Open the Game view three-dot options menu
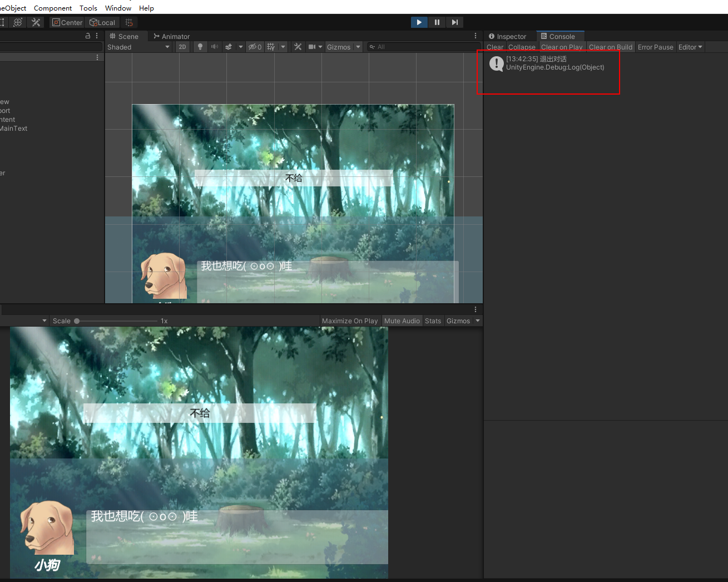Viewport: 728px width, 582px height. pos(476,309)
